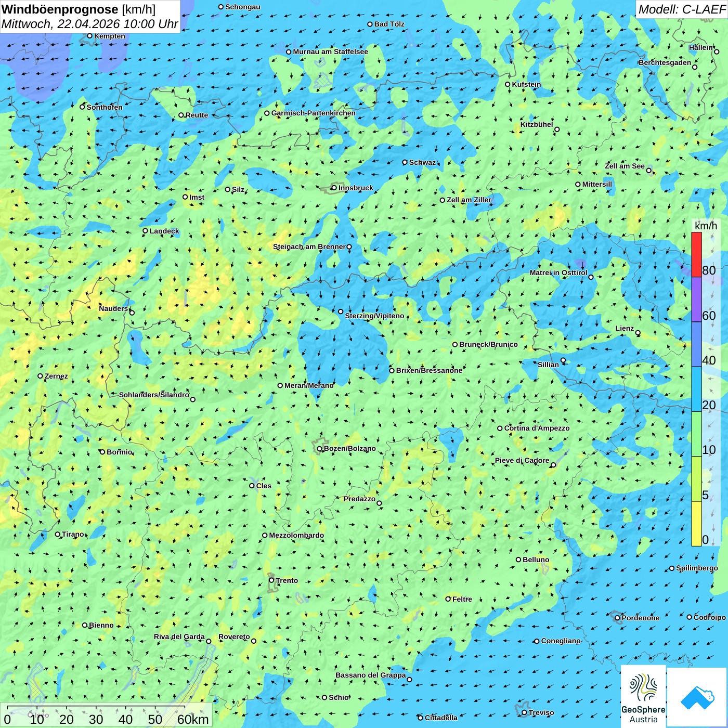Click the Sterzing/Vipiteno label
728x728 pixels.
coord(374,316)
